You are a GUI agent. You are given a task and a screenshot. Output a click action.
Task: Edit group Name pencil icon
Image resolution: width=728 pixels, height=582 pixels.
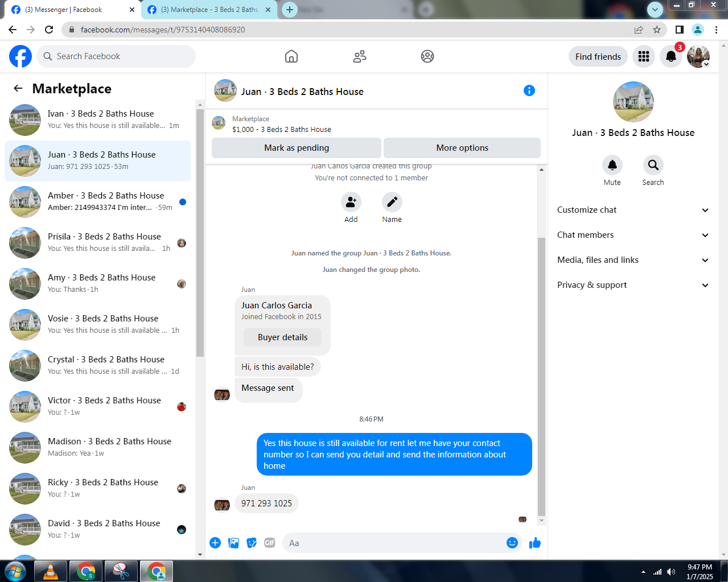coord(392,202)
